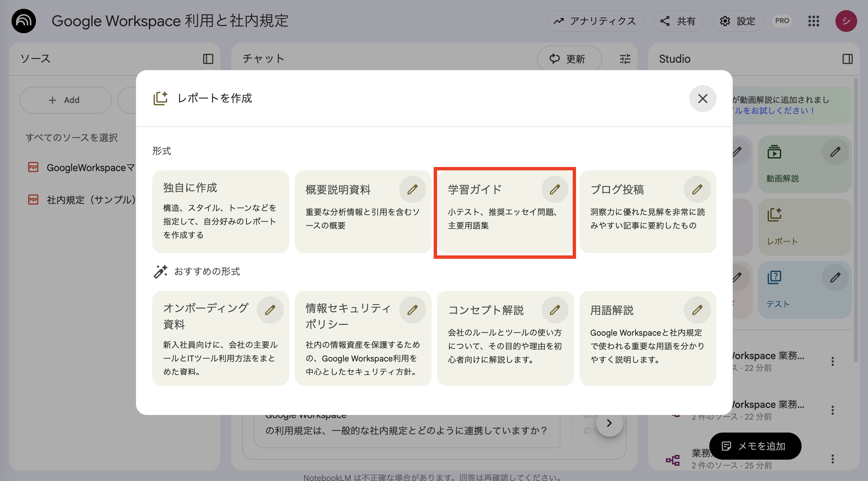The image size is (868, 481).
Task: Click the pencil icon on 学習ガイド card
Action: (x=555, y=189)
